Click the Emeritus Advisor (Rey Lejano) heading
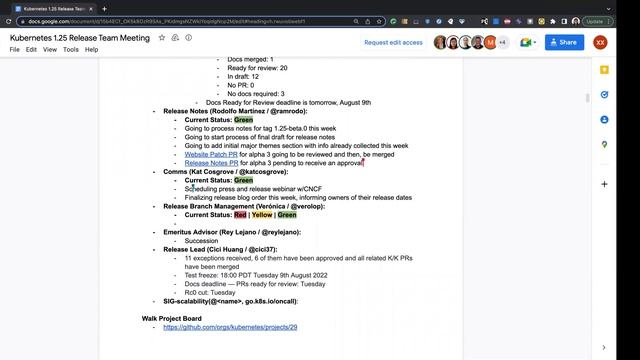Viewport: 640px width, 360px height. point(232,232)
